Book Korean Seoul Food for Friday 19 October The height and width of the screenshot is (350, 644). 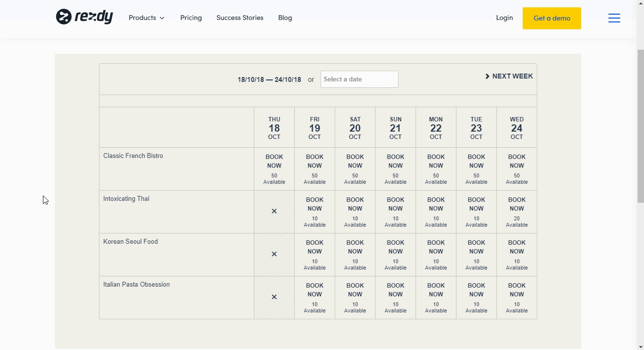tap(314, 247)
